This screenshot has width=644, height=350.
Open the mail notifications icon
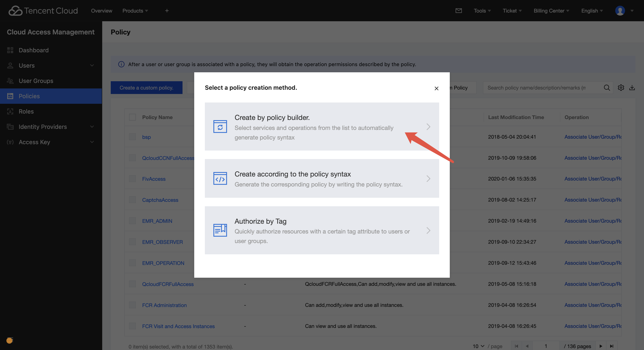[459, 11]
